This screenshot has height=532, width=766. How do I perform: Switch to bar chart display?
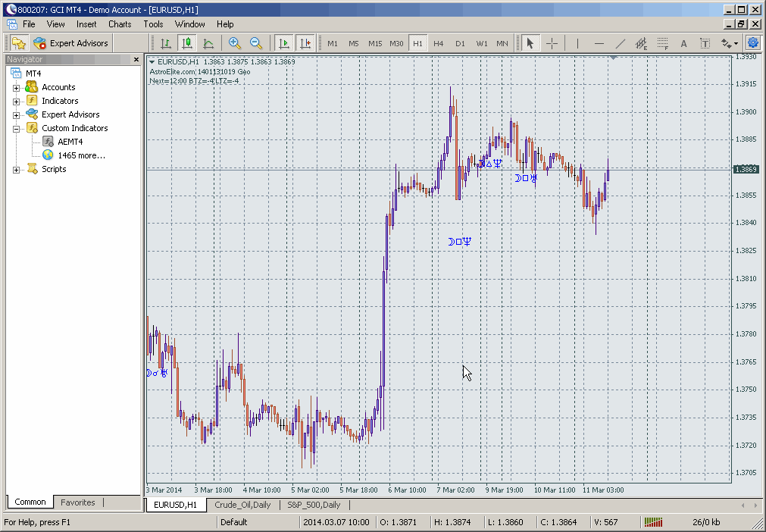tap(165, 43)
